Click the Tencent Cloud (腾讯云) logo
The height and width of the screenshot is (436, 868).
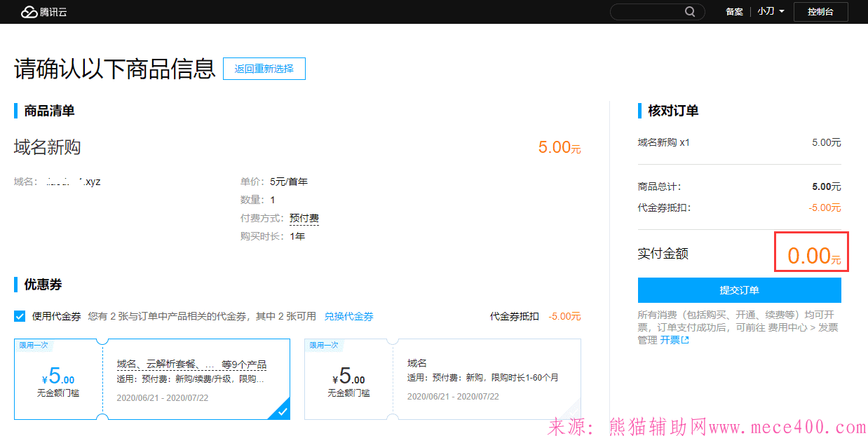click(x=44, y=11)
